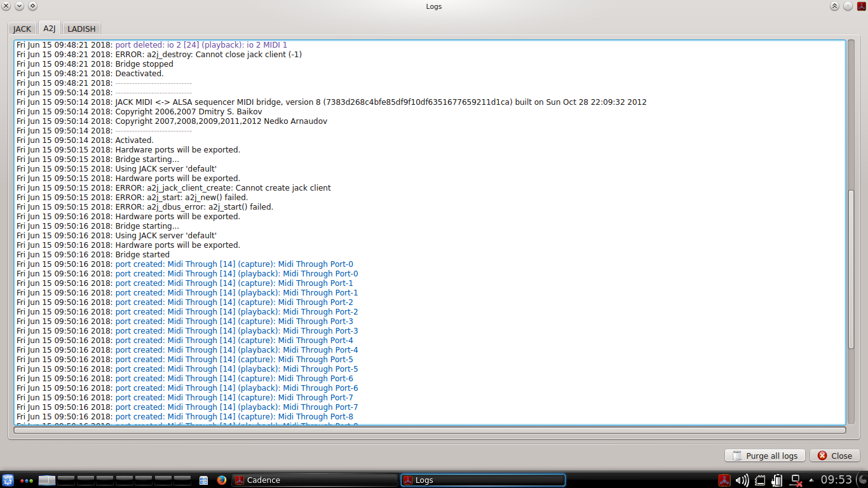
Task: Click the 'a2j_dbus_error: a2j_start() failed.' line
Action: click(x=145, y=207)
